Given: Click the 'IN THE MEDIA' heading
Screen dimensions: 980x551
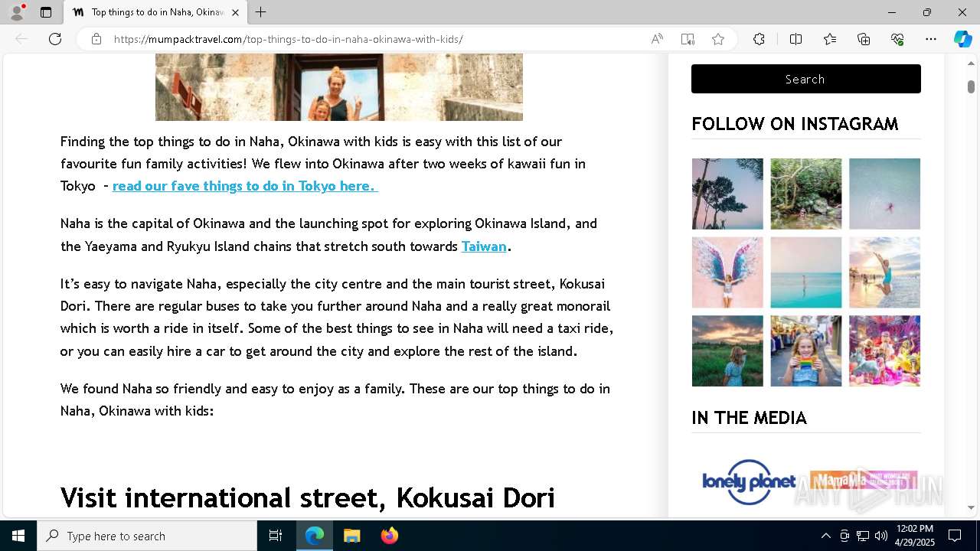Looking at the screenshot, I should (x=749, y=418).
